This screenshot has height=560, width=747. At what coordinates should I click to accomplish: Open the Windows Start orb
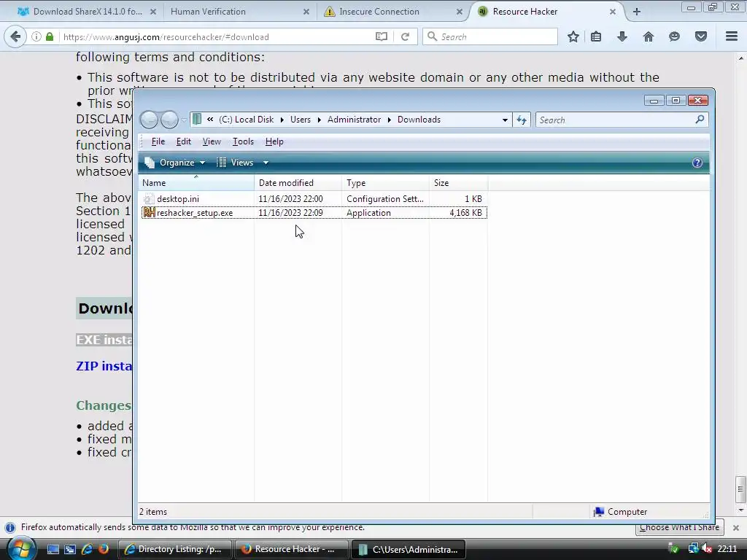[20, 549]
